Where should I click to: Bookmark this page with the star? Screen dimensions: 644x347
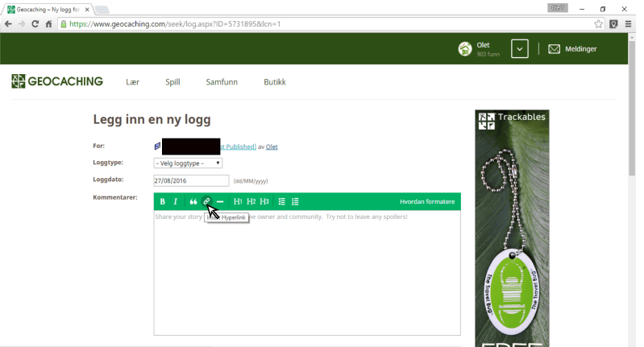(x=598, y=24)
